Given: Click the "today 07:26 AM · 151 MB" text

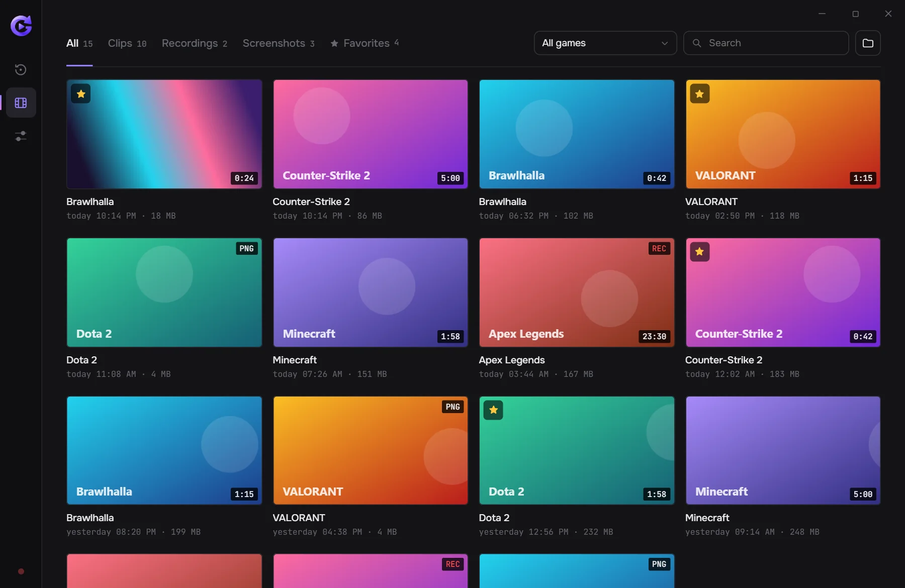Looking at the screenshot, I should click(330, 374).
